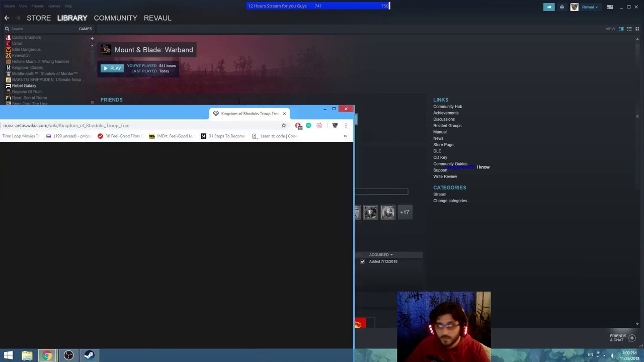Open the CD Key link
644x362 pixels.
pos(440,157)
